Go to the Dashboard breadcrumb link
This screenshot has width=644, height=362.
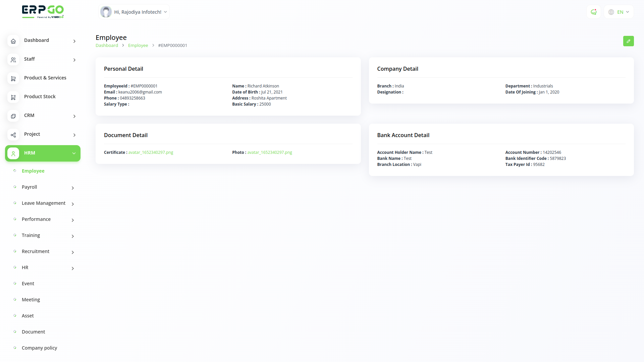tap(107, 46)
